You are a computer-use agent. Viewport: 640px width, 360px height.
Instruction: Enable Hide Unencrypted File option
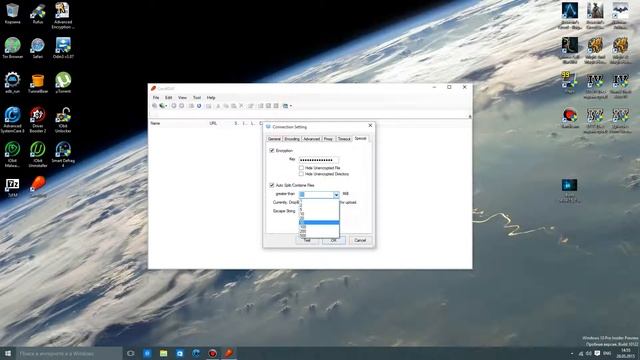click(301, 168)
